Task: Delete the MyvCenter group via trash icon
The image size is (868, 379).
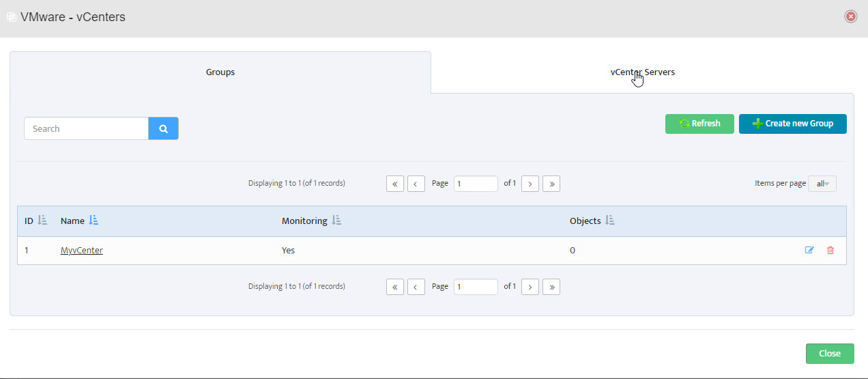Action: click(x=830, y=251)
